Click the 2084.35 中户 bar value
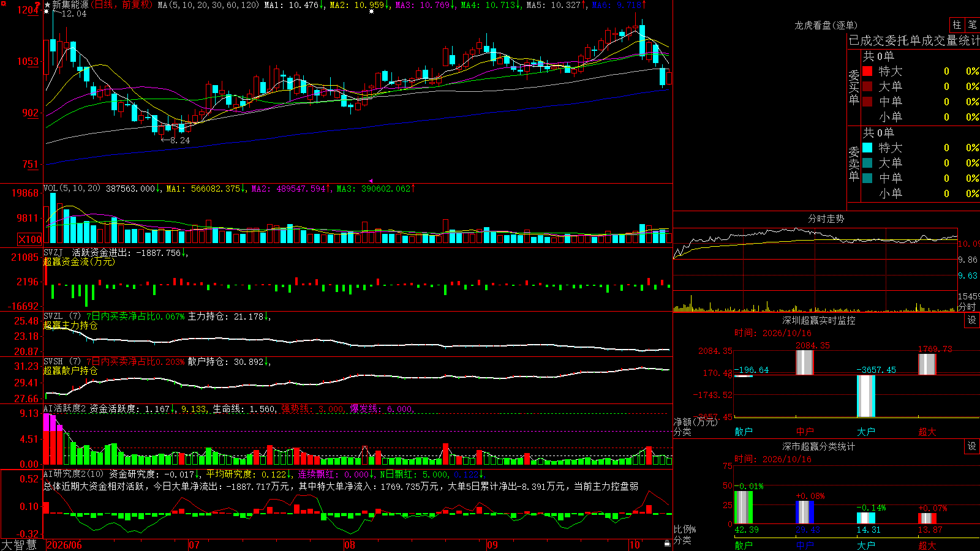This screenshot has width=980, height=551. tap(812, 346)
